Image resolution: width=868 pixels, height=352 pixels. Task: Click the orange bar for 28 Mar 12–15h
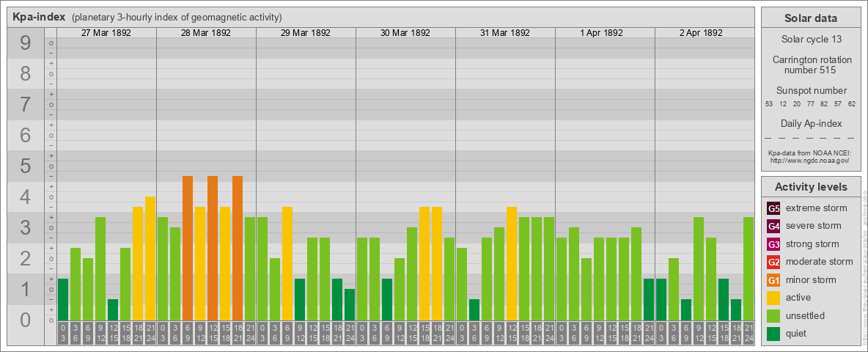(x=213, y=249)
